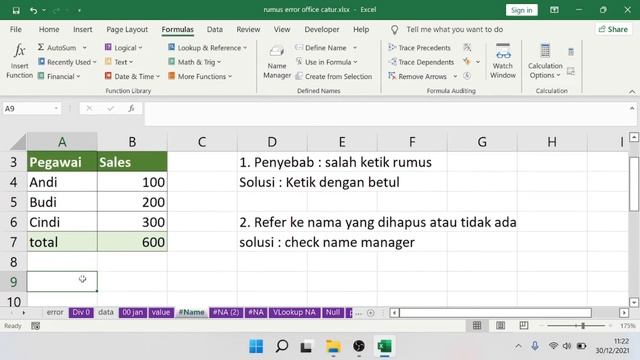This screenshot has width=640, height=360.
Task: Click the zoom slider handle
Action: (583, 326)
